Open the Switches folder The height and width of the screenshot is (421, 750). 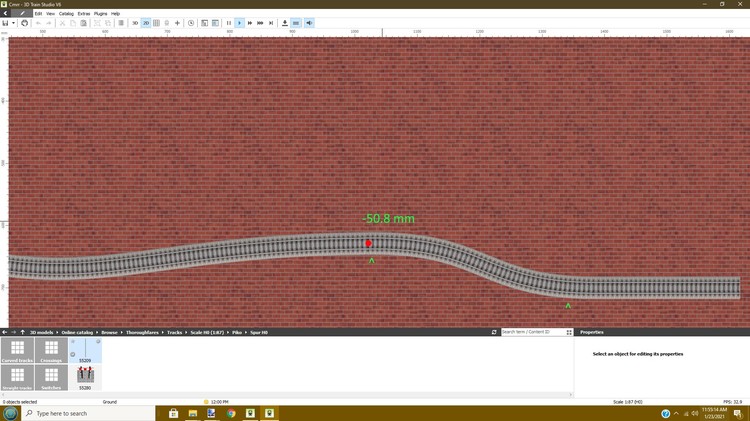tap(51, 377)
